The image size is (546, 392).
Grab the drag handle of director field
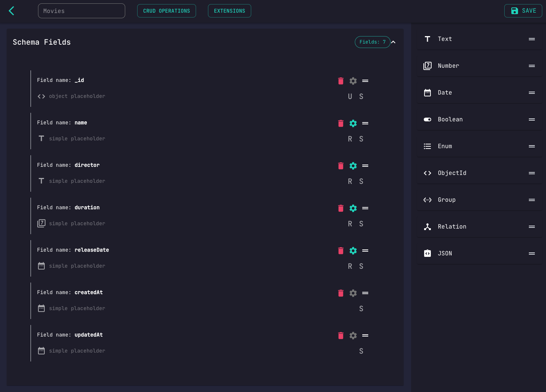pos(365,166)
